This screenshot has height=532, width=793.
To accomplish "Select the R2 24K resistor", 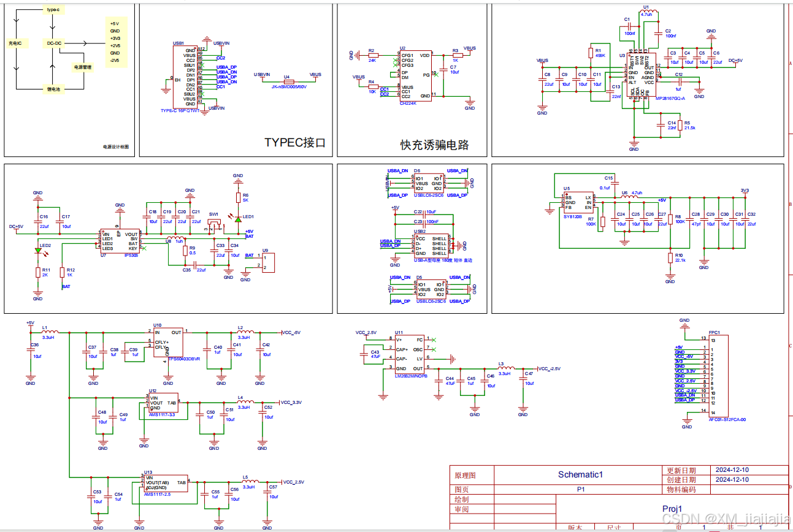I will tap(372, 55).
